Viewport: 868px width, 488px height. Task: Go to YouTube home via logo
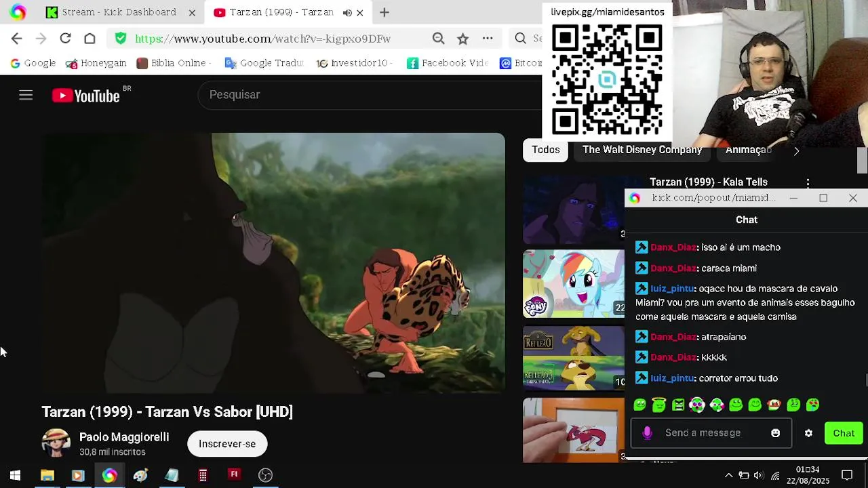(x=87, y=96)
